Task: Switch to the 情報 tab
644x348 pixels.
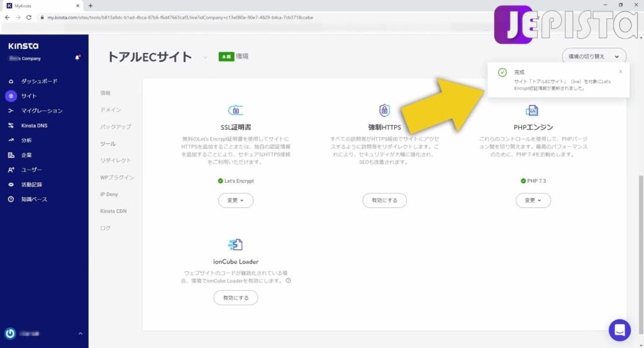Action: [x=106, y=93]
